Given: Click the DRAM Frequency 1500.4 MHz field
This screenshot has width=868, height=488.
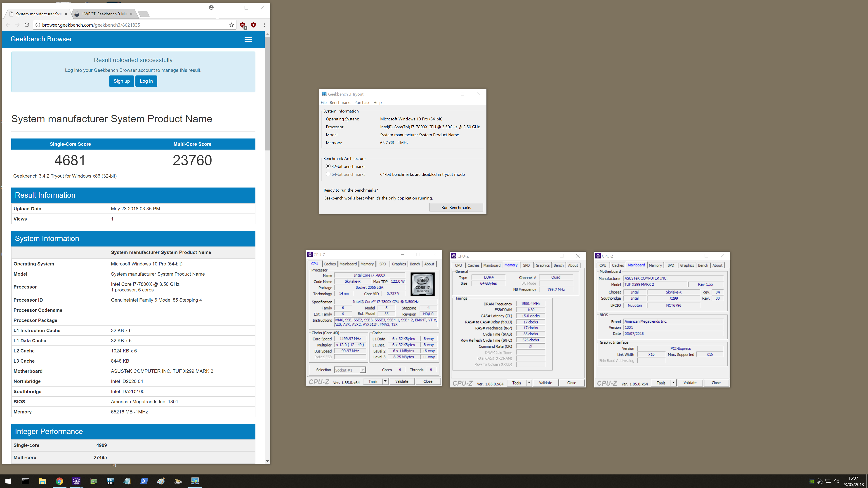Looking at the screenshot, I should [530, 304].
